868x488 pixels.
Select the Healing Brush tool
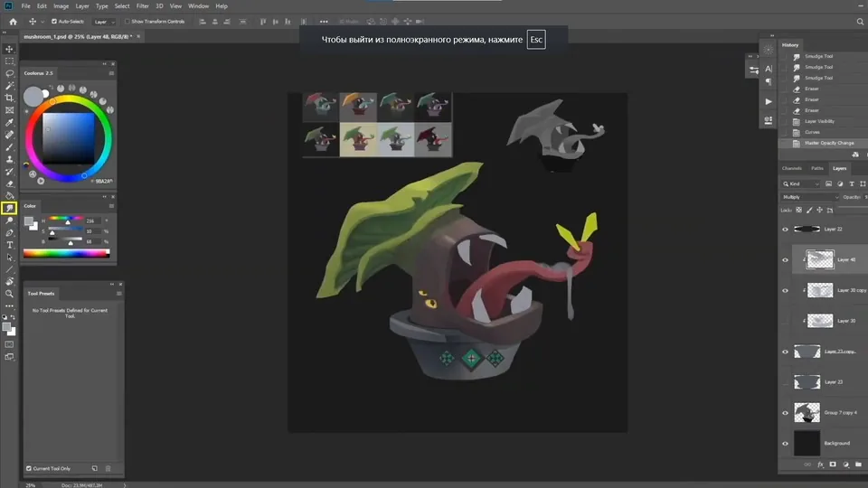click(9, 135)
